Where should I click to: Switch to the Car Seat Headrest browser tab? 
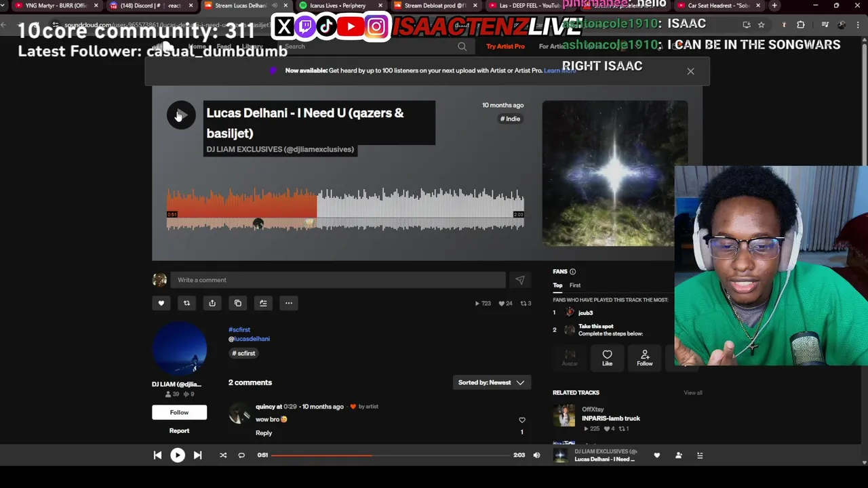718,5
